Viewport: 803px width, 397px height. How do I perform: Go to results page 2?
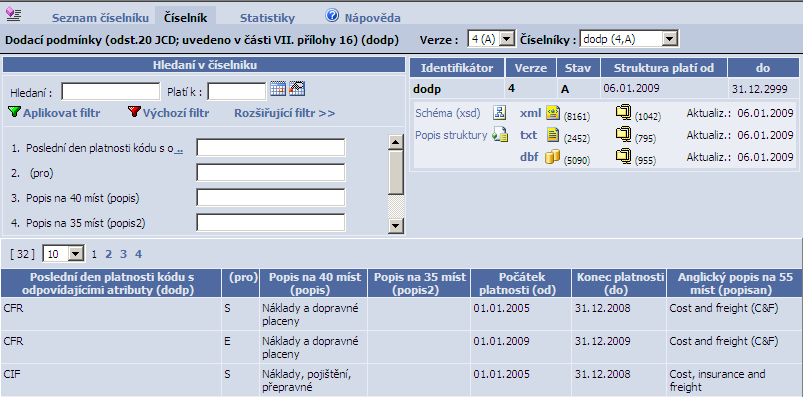click(x=109, y=254)
